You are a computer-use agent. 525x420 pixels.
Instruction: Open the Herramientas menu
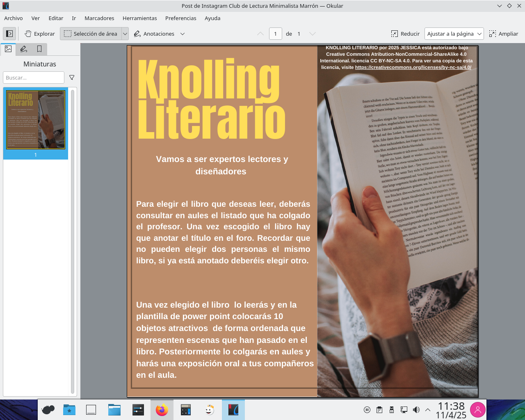(x=139, y=18)
